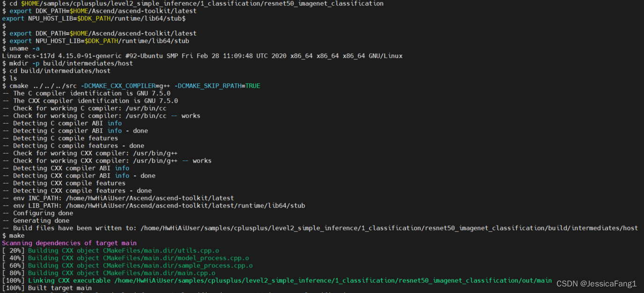The width and height of the screenshot is (644, 293).
Task: Click the 'Configuring done' output line
Action: pyautogui.click(x=37, y=213)
